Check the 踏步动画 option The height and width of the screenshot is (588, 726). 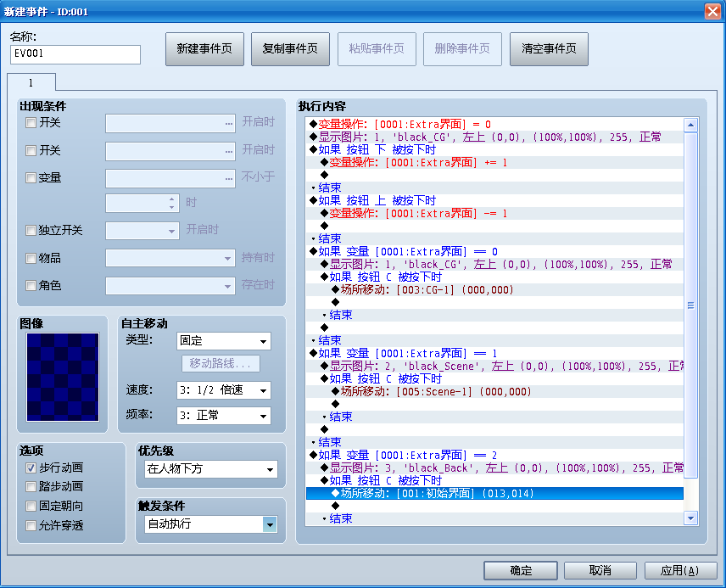click(x=31, y=486)
